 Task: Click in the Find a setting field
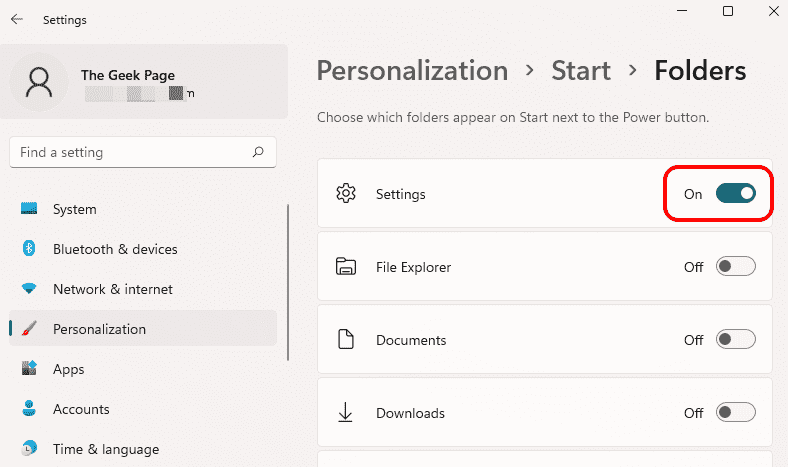143,152
